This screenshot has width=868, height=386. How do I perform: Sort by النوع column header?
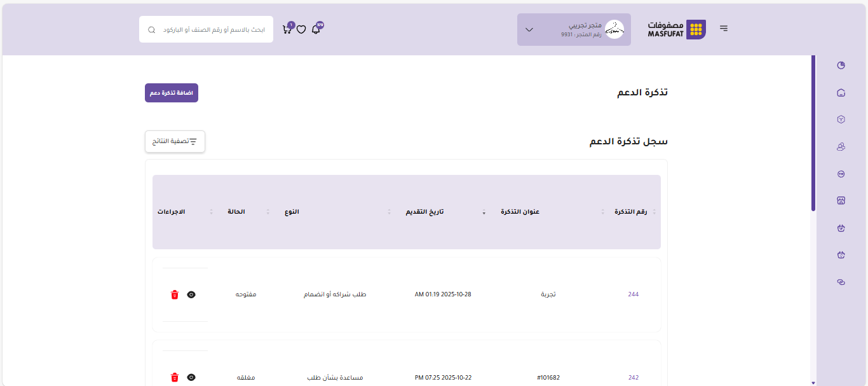(x=292, y=212)
